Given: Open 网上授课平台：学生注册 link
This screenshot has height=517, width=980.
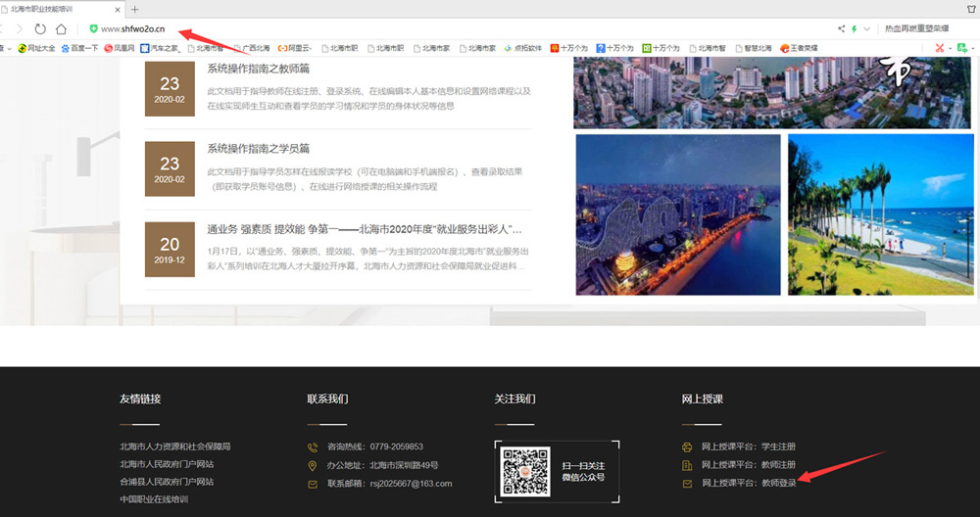Looking at the screenshot, I should pos(748,446).
